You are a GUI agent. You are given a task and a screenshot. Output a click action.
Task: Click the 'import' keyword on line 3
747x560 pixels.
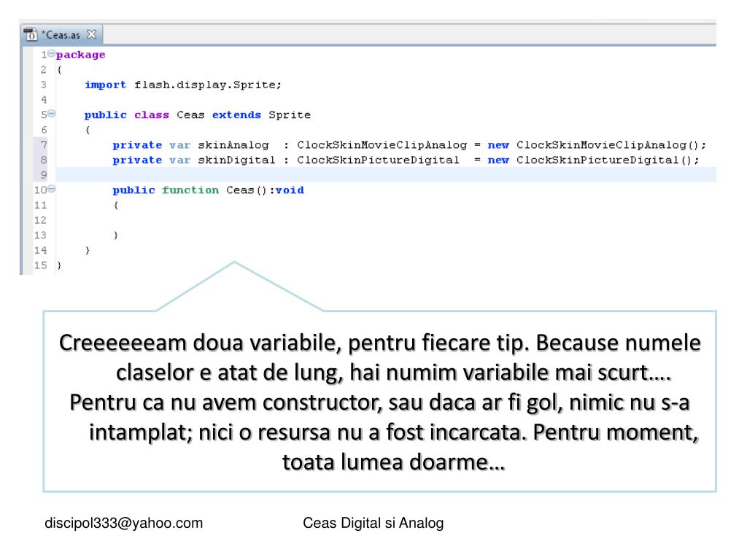click(105, 85)
